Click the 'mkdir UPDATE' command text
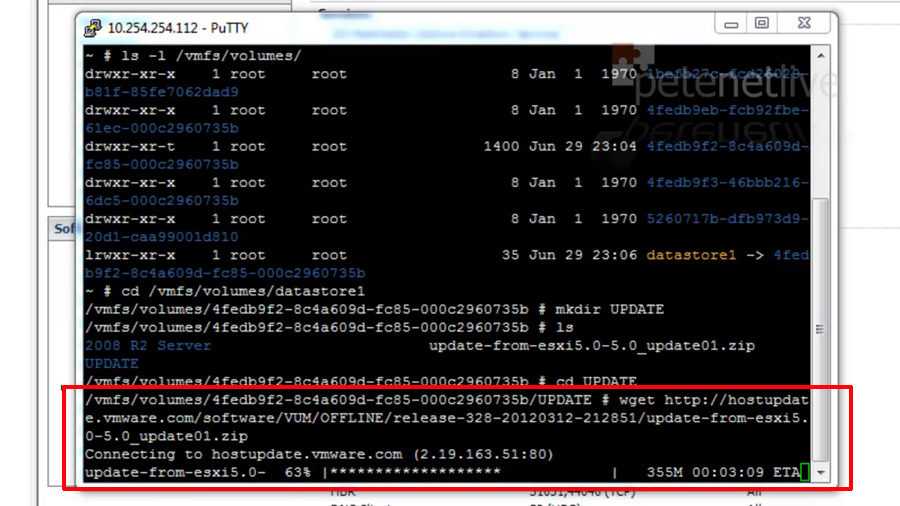This screenshot has width=900, height=506. [x=610, y=309]
